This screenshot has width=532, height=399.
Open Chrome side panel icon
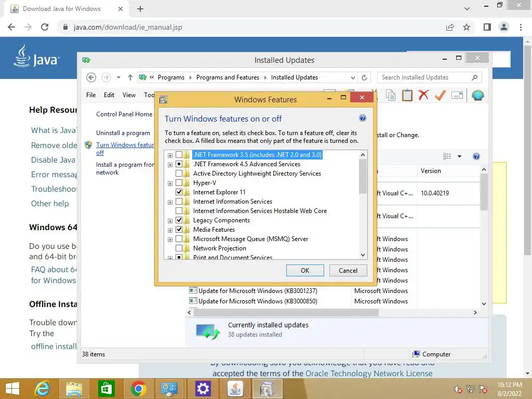tap(487, 27)
